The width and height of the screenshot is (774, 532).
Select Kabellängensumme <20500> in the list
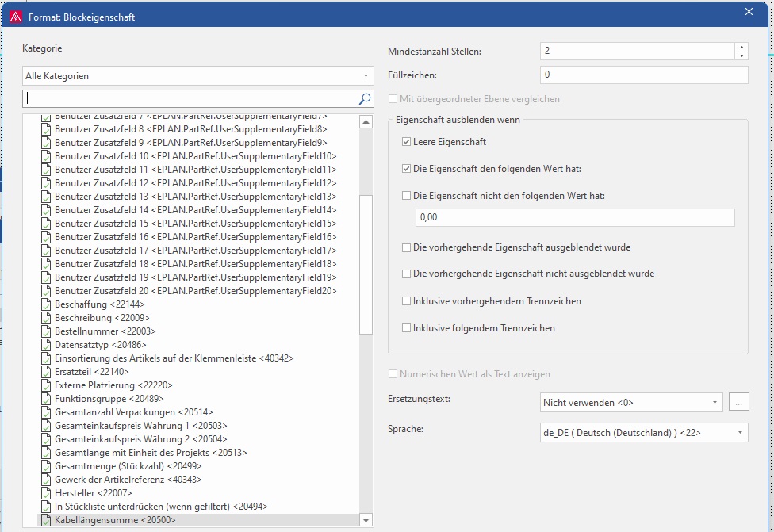(x=114, y=520)
